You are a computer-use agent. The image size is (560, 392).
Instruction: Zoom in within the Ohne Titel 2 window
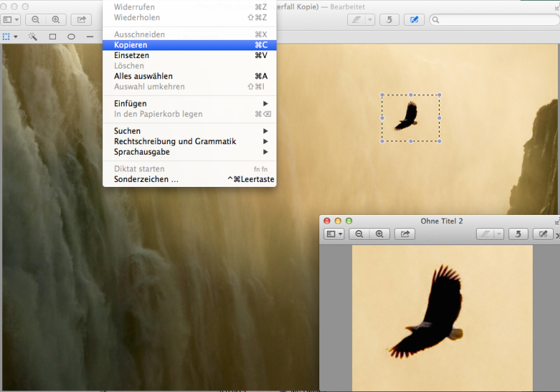click(x=379, y=234)
